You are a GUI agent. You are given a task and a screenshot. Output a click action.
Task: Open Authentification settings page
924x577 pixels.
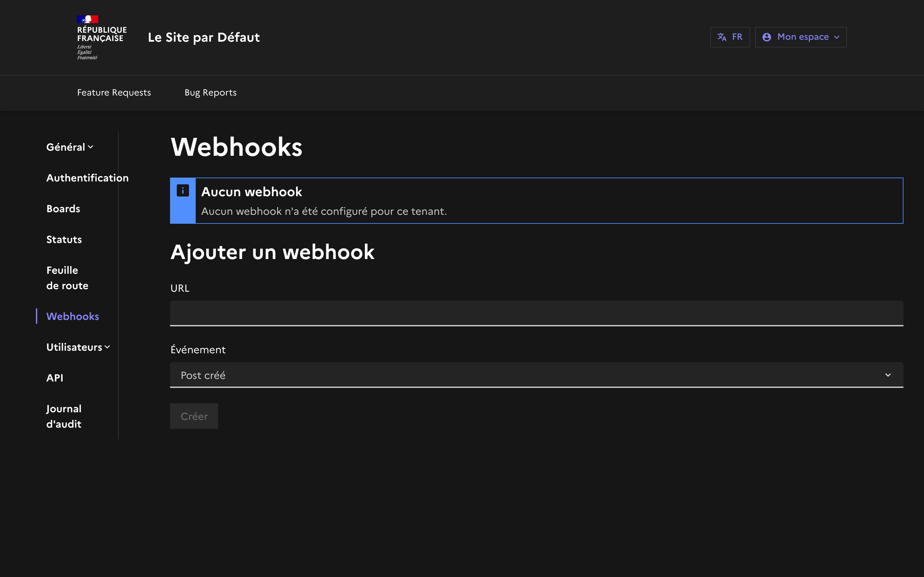[87, 178]
